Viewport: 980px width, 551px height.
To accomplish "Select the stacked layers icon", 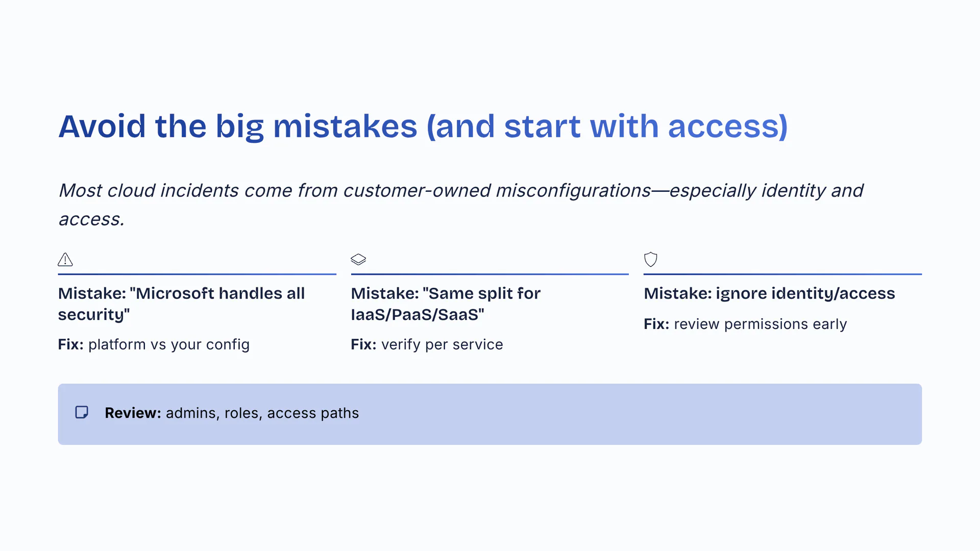I will (358, 259).
